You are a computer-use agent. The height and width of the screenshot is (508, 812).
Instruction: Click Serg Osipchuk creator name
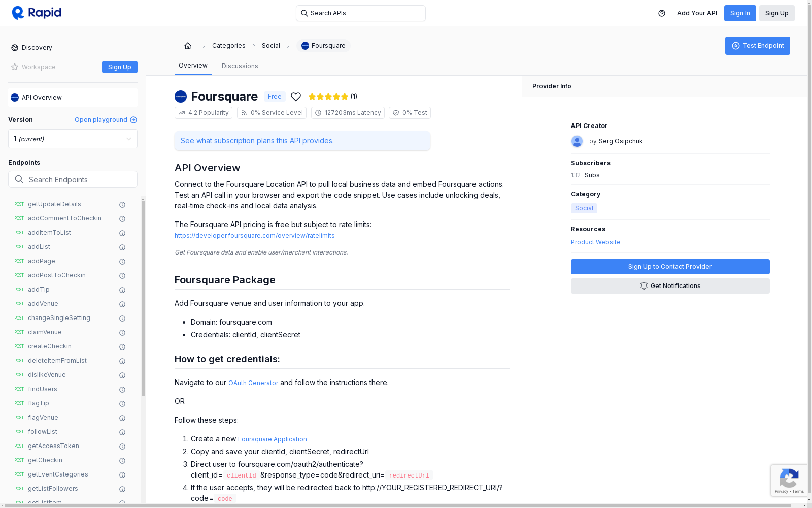point(621,141)
